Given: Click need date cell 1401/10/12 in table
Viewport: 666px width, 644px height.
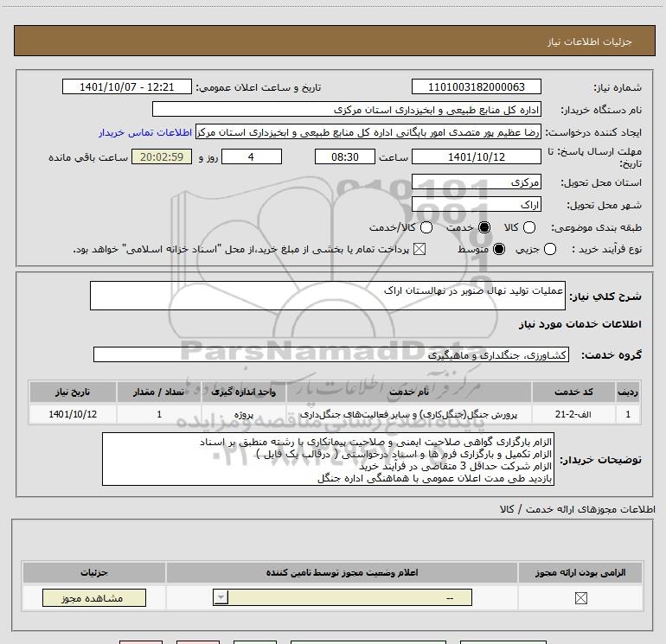Looking at the screenshot, I should tap(73, 414).
